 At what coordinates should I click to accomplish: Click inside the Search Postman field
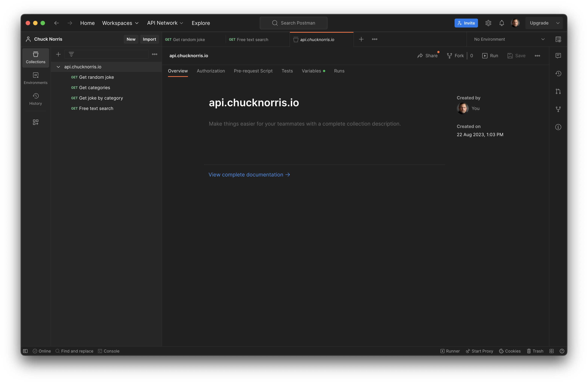(x=293, y=23)
